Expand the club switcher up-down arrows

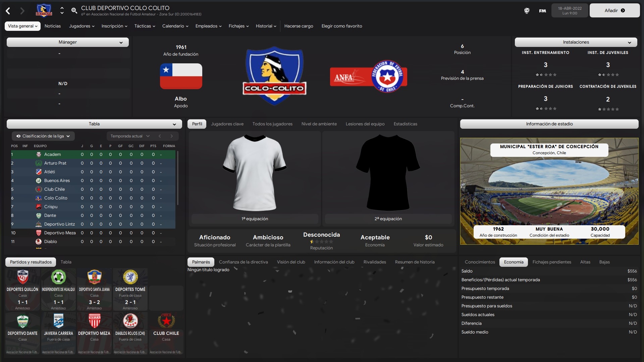(62, 11)
